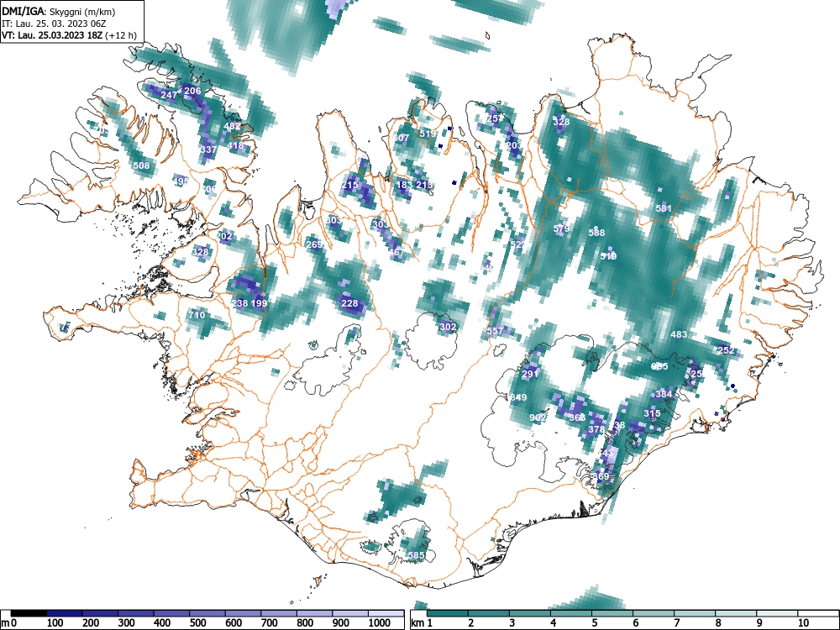Click the map value 369 near the southeast coast
The height and width of the screenshot is (630, 840).
[601, 476]
